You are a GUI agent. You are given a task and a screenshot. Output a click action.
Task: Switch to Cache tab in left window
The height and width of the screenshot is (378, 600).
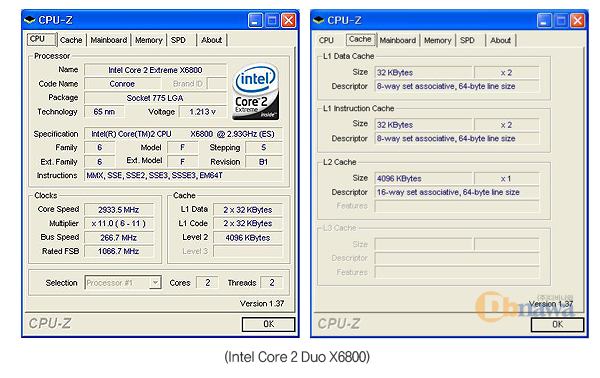[71, 40]
